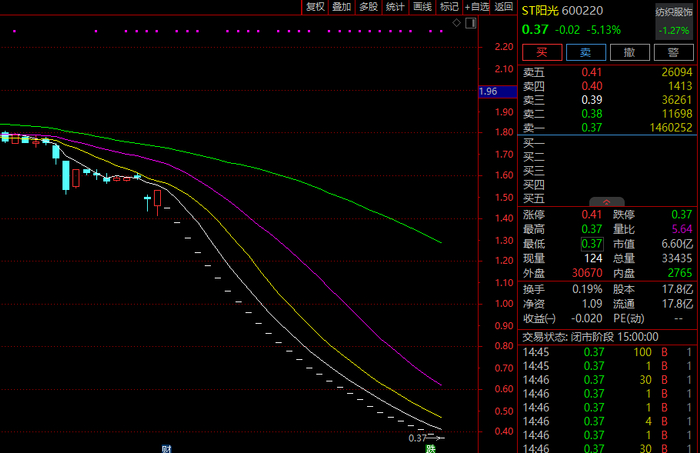Click the 复权 toolbar button
Viewport: 700px width, 453px height.
click(x=315, y=7)
